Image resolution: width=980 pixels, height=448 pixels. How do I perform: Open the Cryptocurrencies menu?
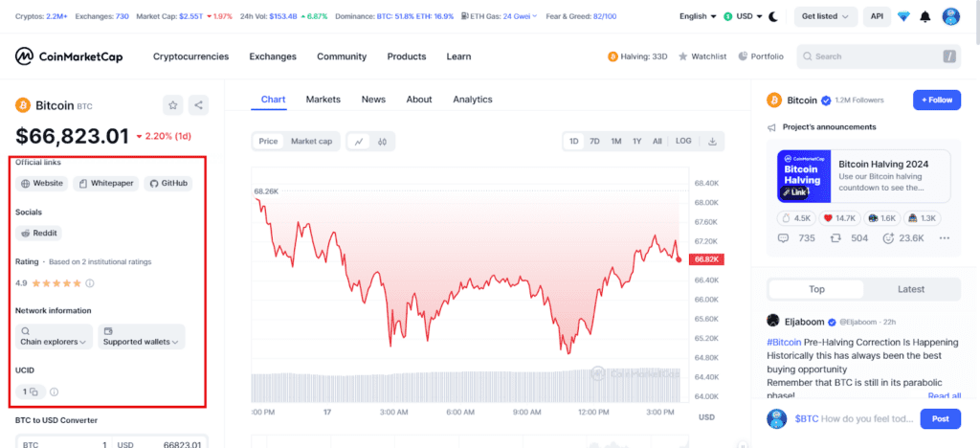tap(190, 56)
